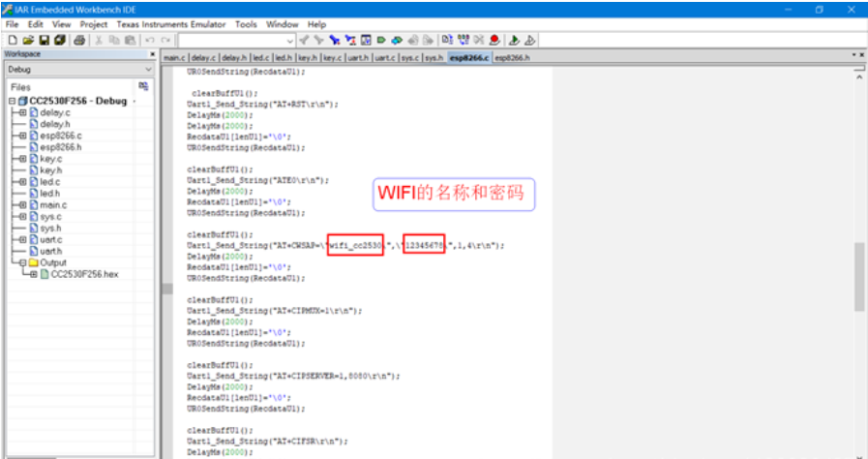Expand the main.c tree node
The width and height of the screenshot is (868, 459).
pyautogui.click(x=22, y=205)
